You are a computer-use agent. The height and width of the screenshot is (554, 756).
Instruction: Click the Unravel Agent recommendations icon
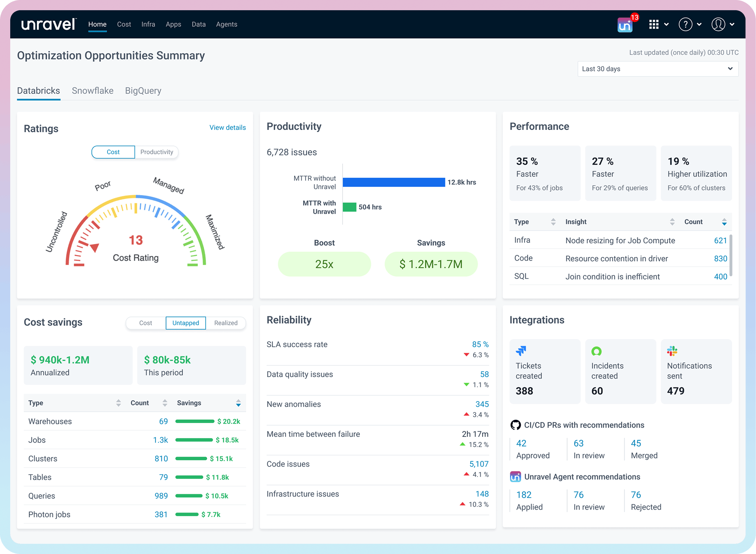click(516, 476)
